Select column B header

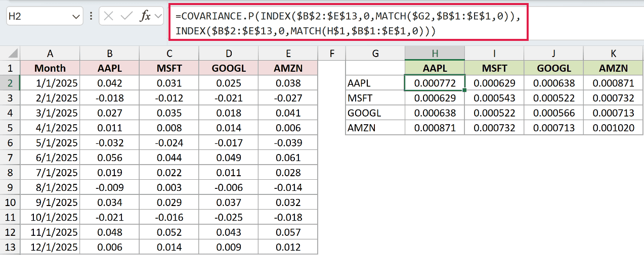point(110,54)
